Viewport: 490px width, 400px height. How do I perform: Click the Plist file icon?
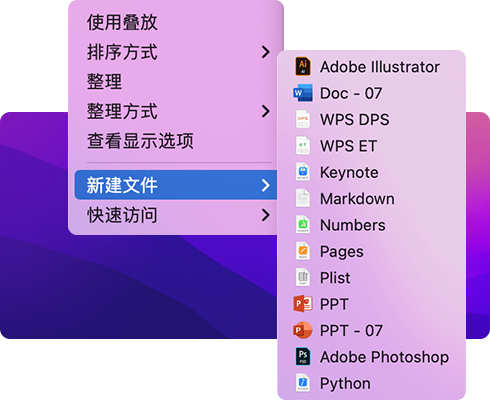pos(303,278)
